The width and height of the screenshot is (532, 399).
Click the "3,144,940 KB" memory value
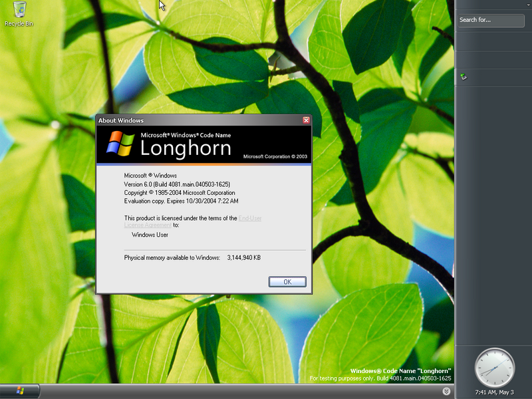pos(244,258)
